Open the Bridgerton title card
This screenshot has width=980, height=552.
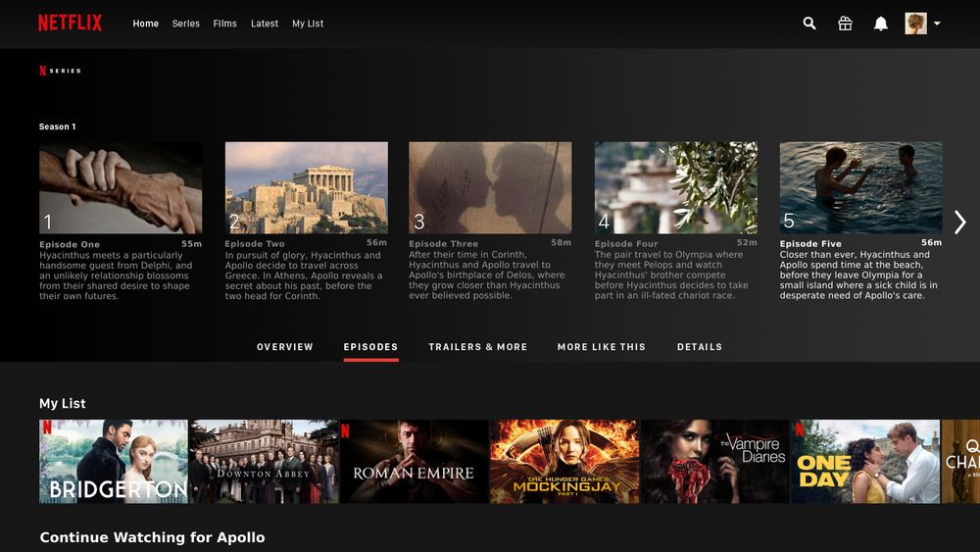click(x=114, y=462)
